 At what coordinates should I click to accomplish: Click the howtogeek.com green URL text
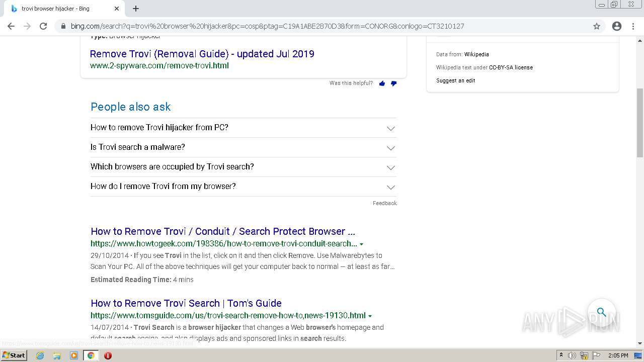(x=224, y=244)
